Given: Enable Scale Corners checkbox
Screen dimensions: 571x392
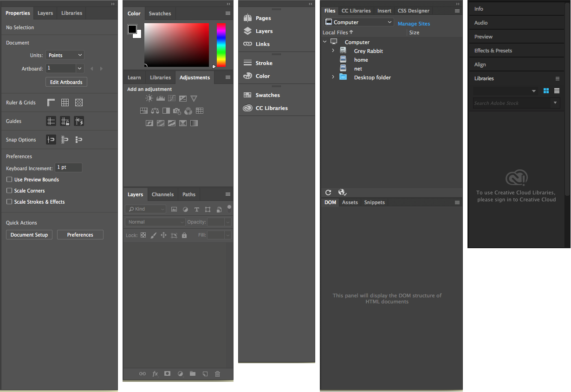Looking at the screenshot, I should tap(9, 191).
